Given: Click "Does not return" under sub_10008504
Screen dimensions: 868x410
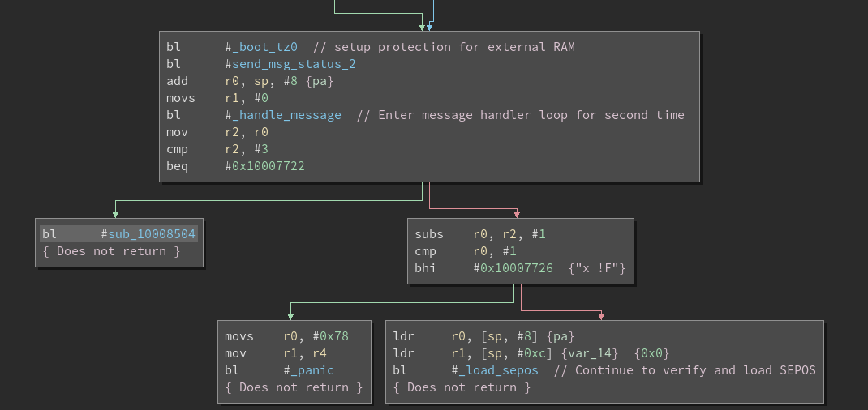Looking at the screenshot, I should tap(111, 251).
